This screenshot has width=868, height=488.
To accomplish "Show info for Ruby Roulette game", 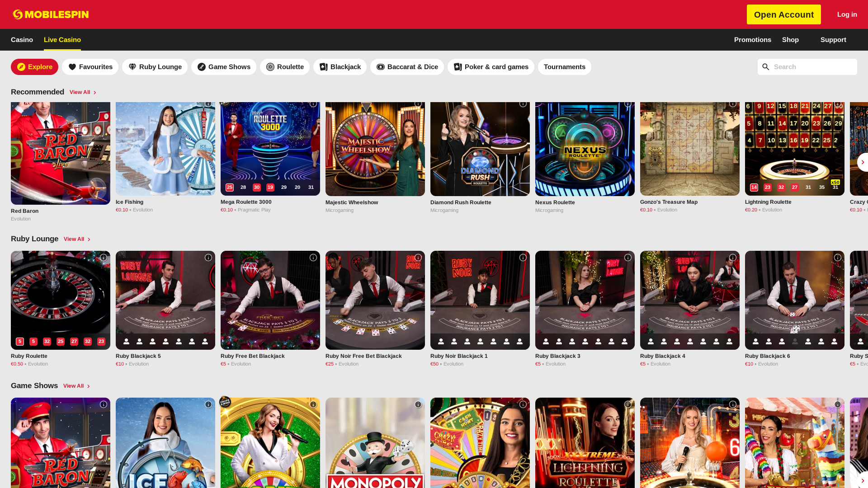I will pyautogui.click(x=104, y=258).
